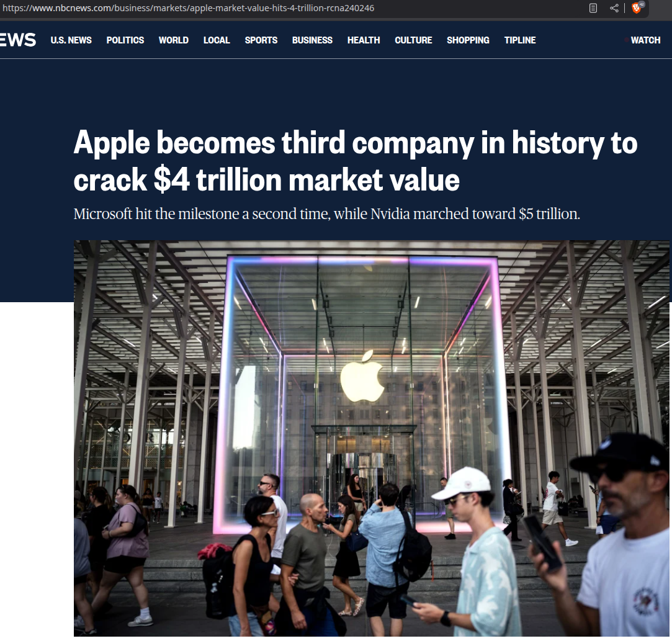
Task: Click the Apple store article photo
Action: (x=371, y=438)
